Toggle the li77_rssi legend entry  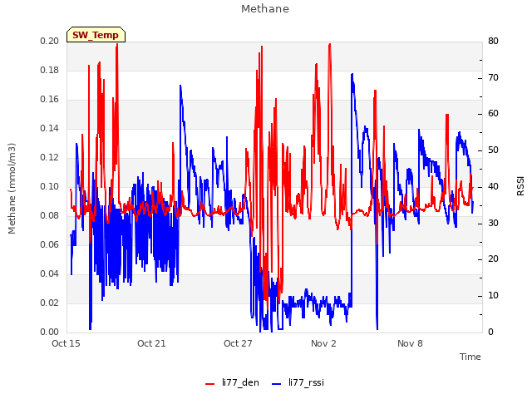298,382
